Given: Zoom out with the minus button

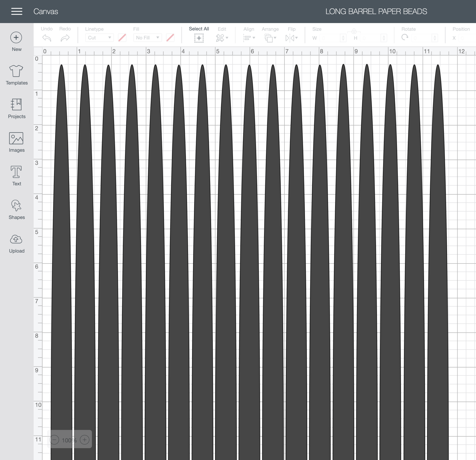Looking at the screenshot, I should coord(54,440).
